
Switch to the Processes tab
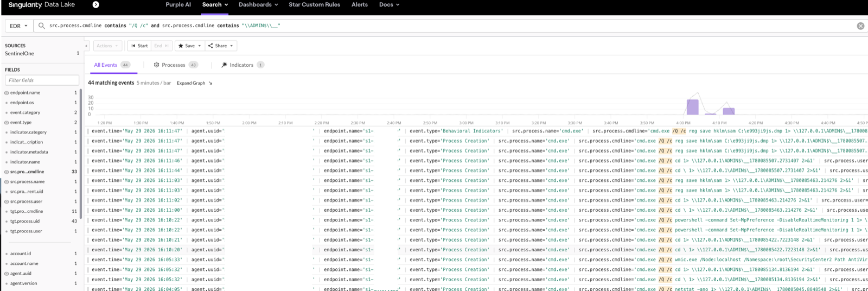(176, 65)
